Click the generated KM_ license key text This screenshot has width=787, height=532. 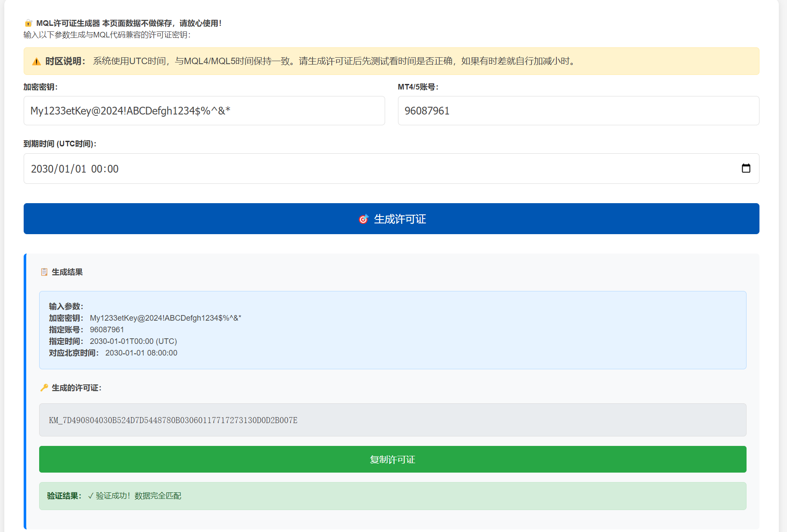(x=173, y=420)
